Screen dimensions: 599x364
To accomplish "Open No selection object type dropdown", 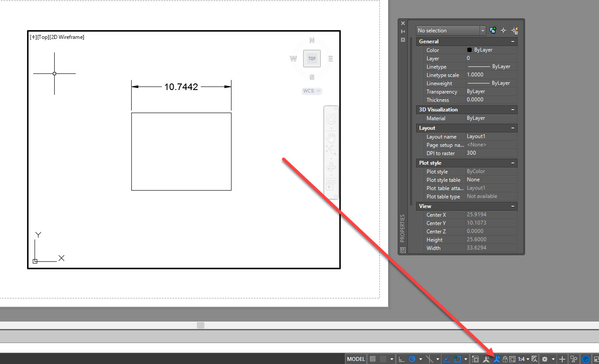I will pos(451,31).
